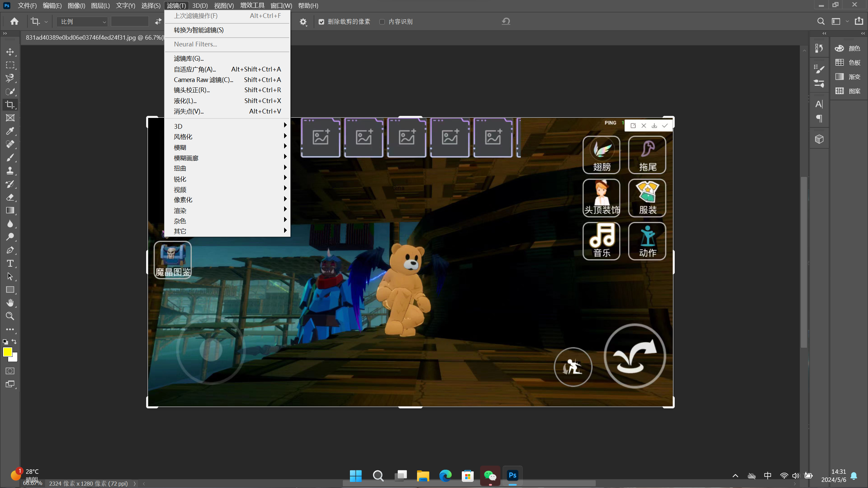This screenshot has height=488, width=868.
Task: Click the yellow foreground color swatch
Action: [7, 351]
